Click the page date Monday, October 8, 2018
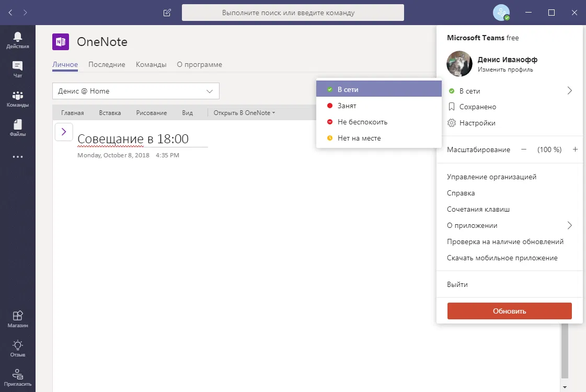 click(113, 155)
